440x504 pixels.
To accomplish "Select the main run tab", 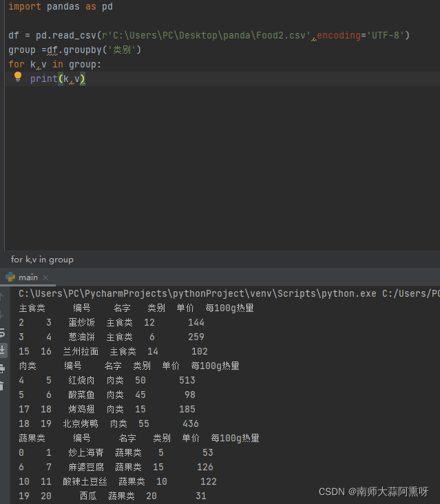I will 28,277.
